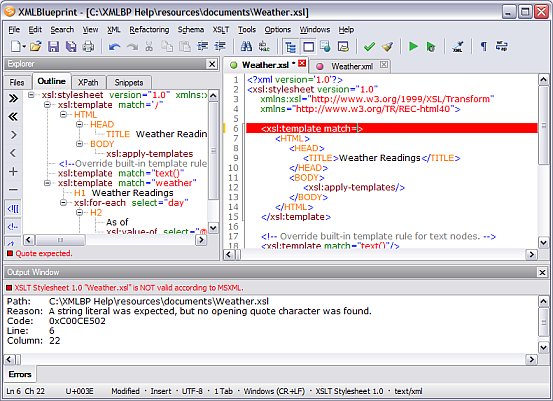Click the outline horizontal scrollbar thumb

point(60,240)
